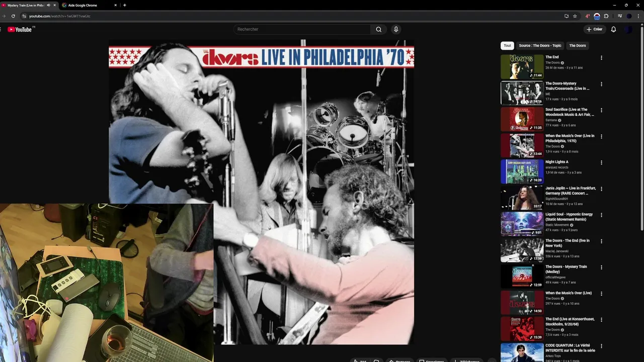Click the magnifier search button
The image size is (644, 362).
click(x=379, y=29)
